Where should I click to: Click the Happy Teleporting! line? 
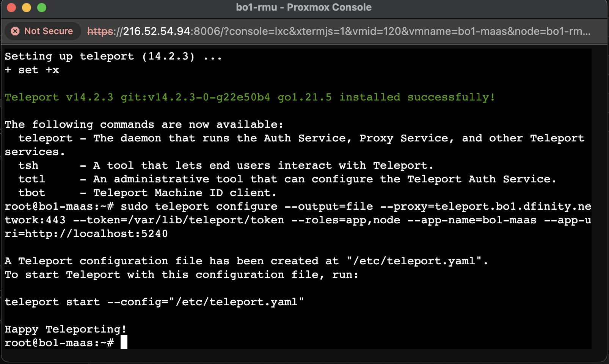pos(66,329)
